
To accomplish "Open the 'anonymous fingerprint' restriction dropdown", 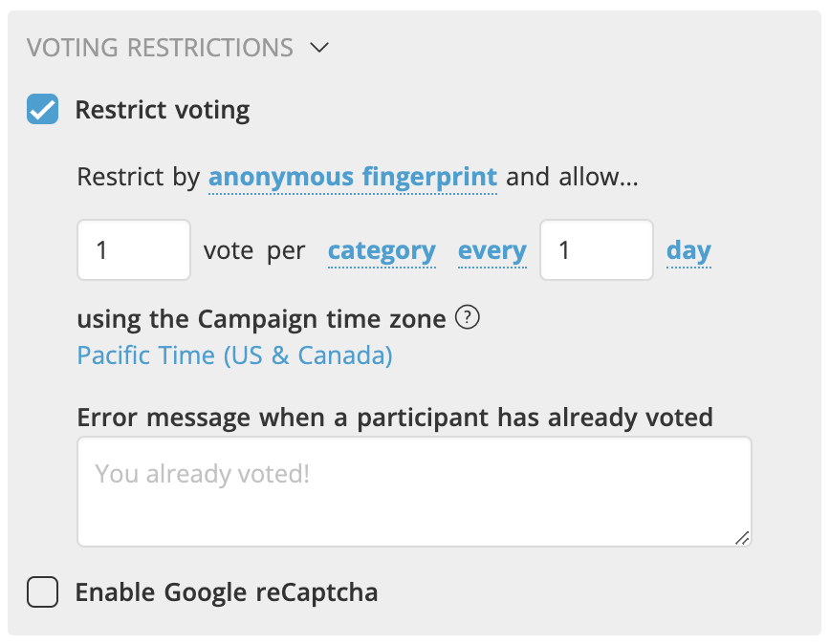I will click(353, 177).
